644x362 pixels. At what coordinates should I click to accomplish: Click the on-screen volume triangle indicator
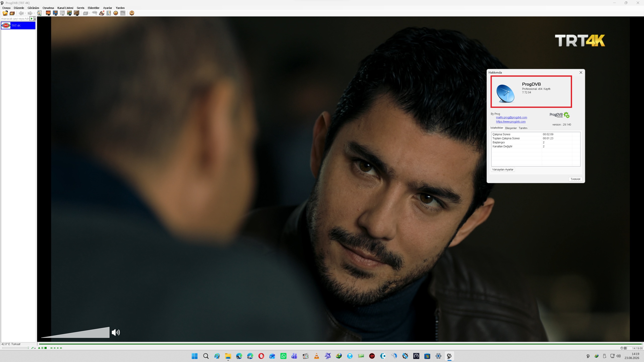point(75,332)
